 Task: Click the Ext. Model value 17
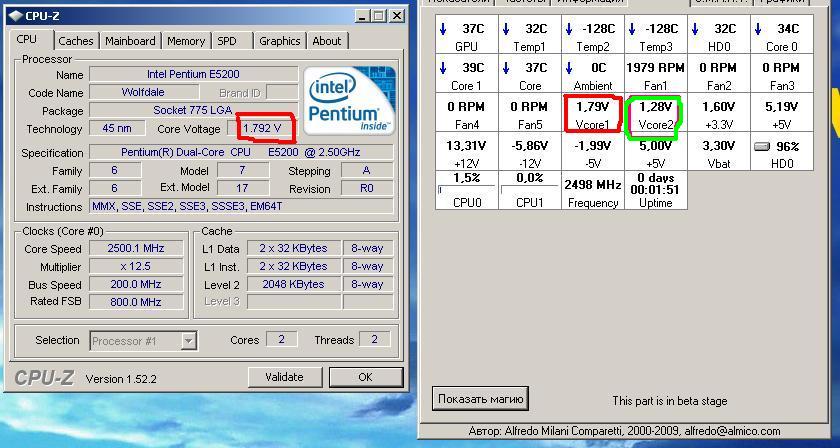[x=243, y=188]
